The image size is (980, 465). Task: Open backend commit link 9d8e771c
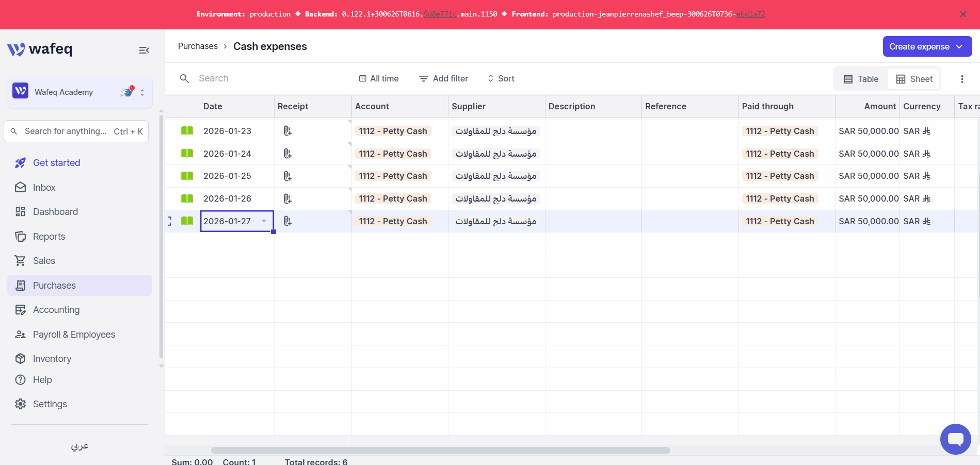coord(440,14)
